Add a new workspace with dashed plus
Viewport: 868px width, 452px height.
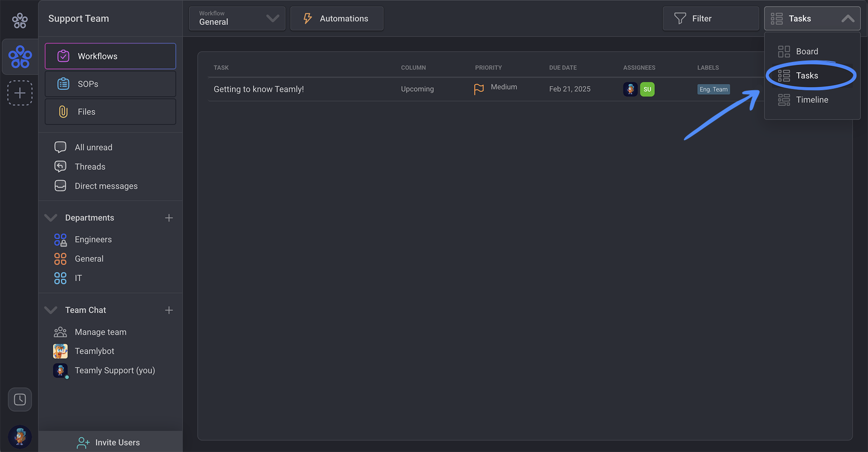[x=20, y=93]
